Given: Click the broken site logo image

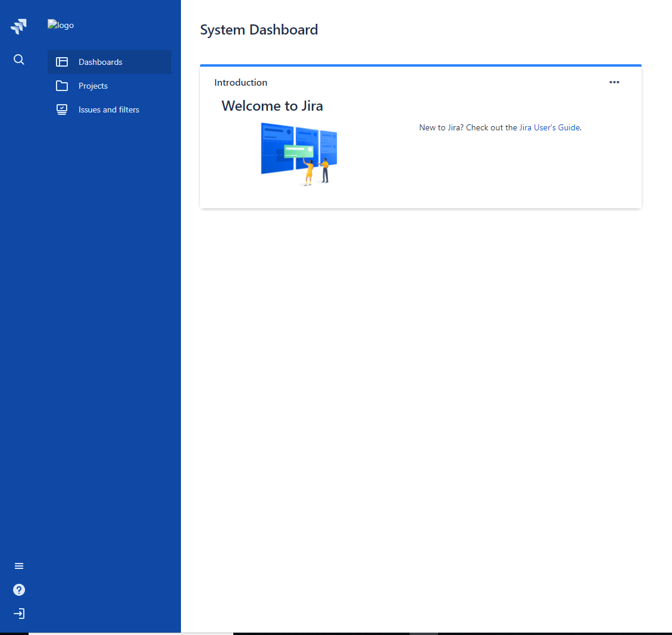Looking at the screenshot, I should pos(61,25).
